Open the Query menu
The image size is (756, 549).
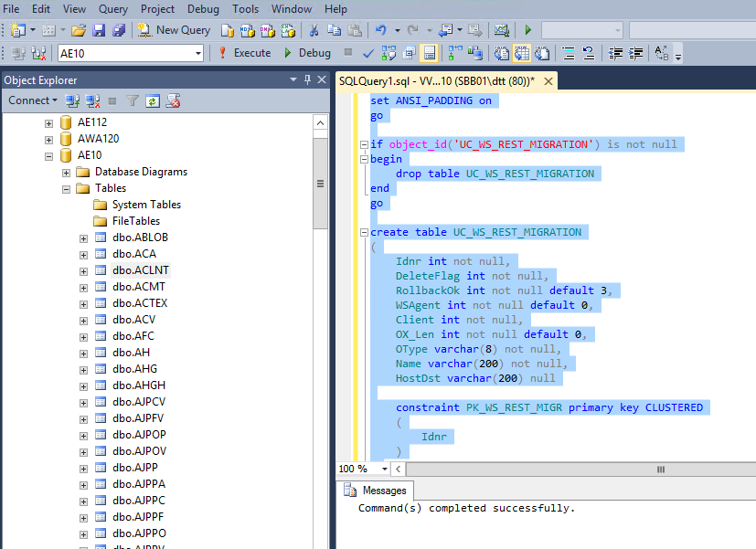(113, 9)
